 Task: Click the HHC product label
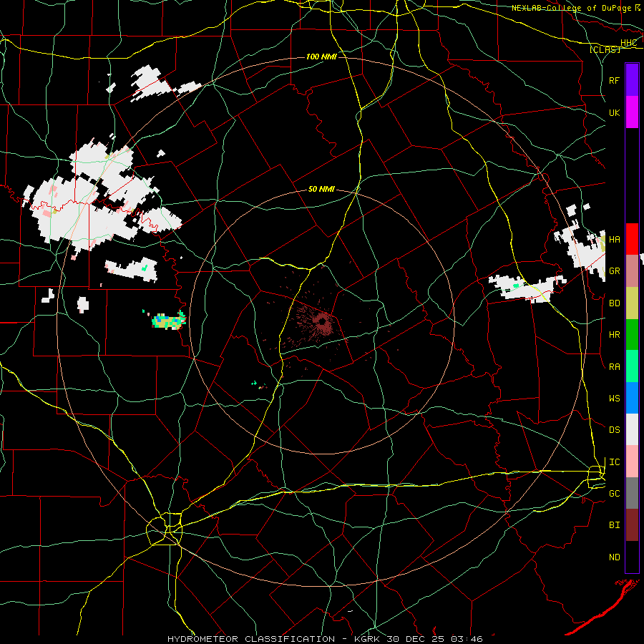(628, 43)
